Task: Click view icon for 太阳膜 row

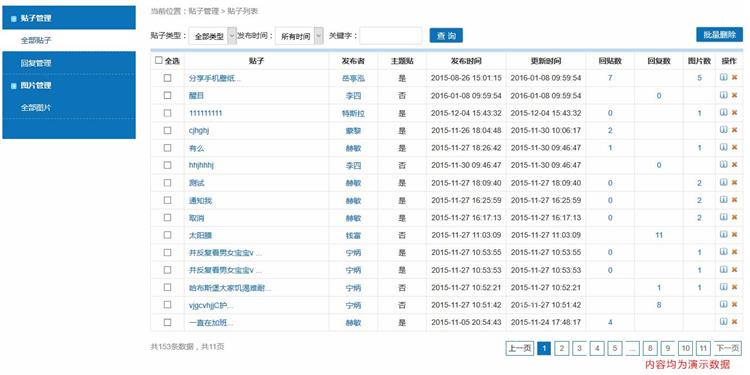Action: (724, 234)
